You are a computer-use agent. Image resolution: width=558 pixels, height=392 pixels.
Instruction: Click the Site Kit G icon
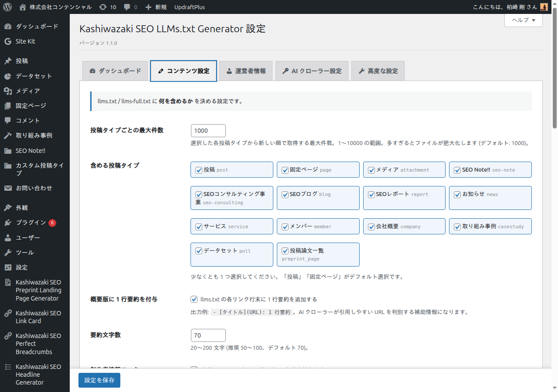click(8, 41)
